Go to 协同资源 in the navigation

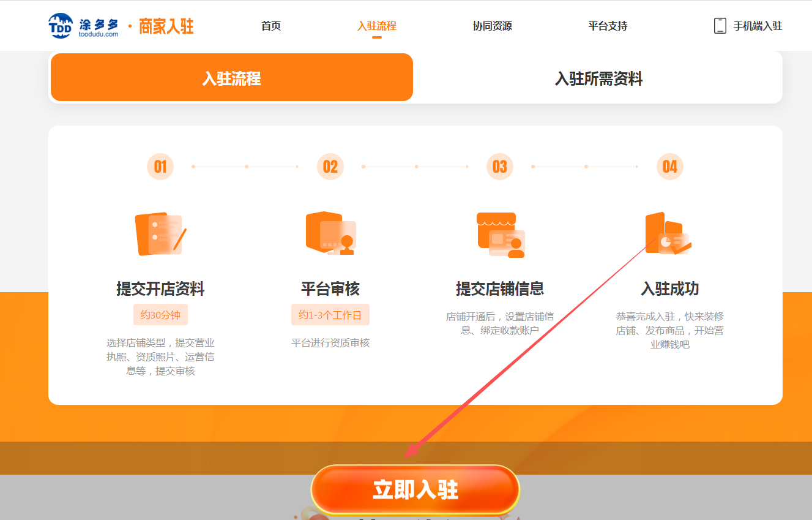(x=493, y=26)
